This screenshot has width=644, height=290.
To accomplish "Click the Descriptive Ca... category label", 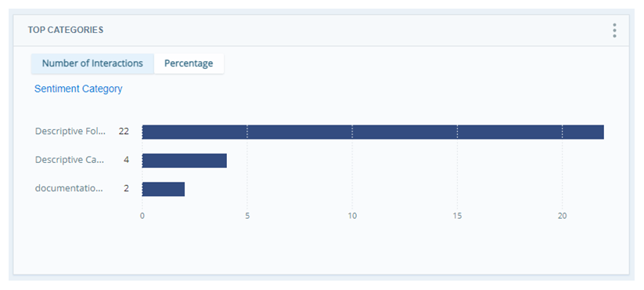I will (x=70, y=160).
